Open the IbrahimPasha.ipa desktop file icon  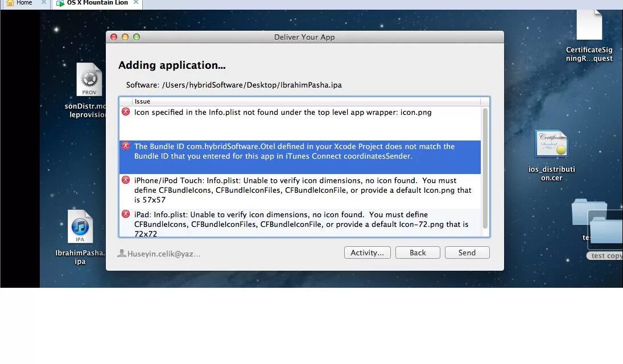tap(80, 226)
